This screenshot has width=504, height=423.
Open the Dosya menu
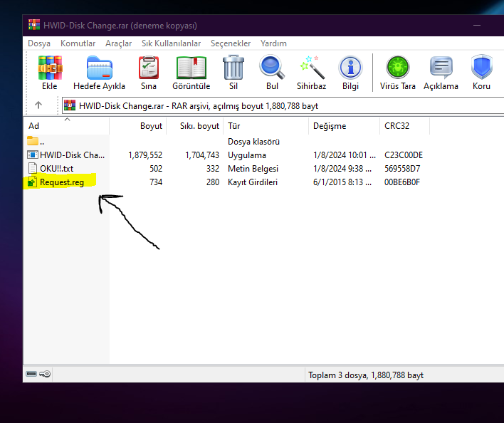pos(39,43)
